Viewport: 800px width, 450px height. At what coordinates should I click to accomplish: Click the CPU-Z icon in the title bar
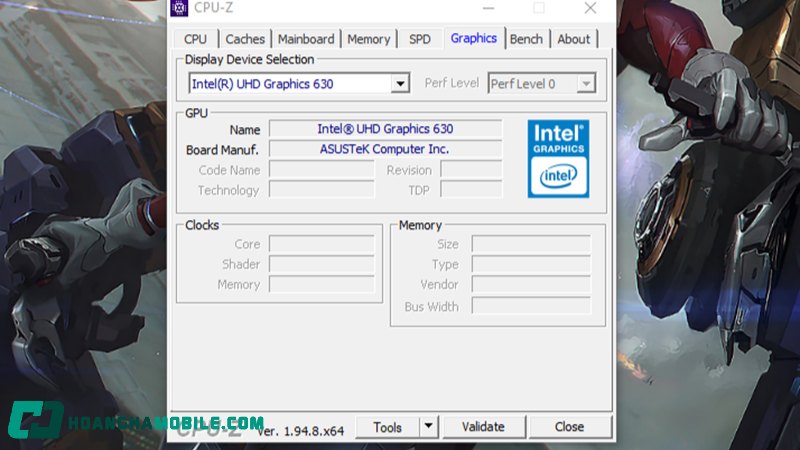tap(179, 8)
